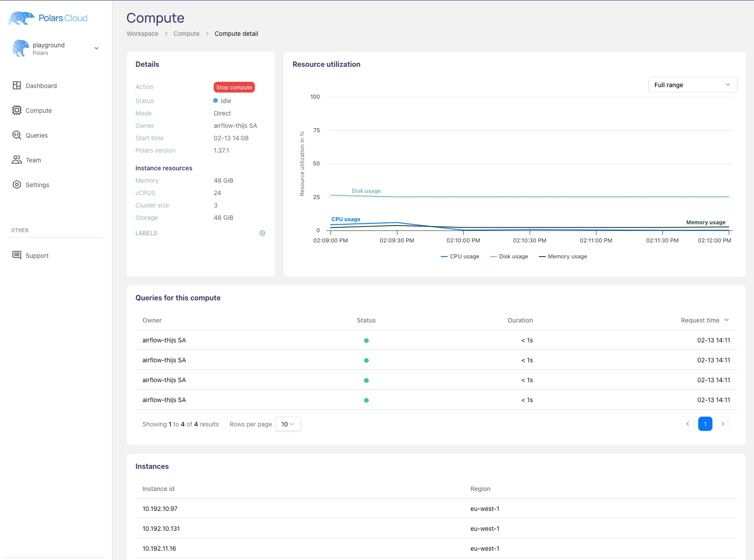Click the Support chat icon

(16, 255)
